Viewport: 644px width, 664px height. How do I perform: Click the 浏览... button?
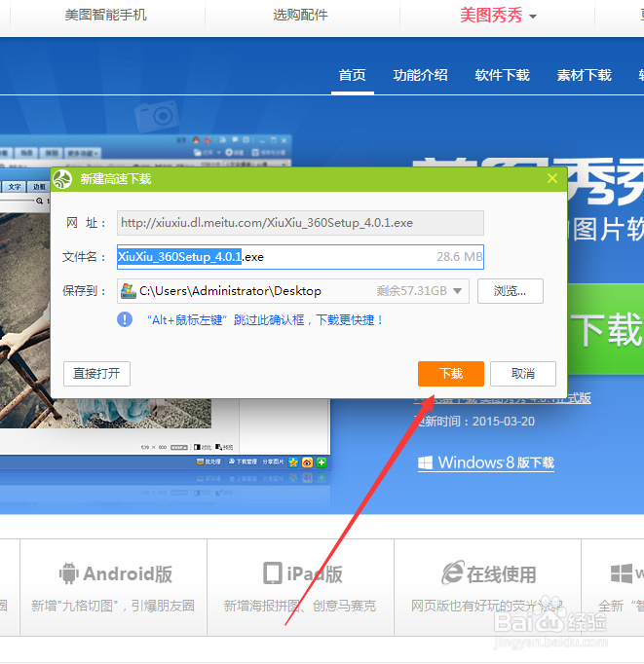(x=511, y=291)
